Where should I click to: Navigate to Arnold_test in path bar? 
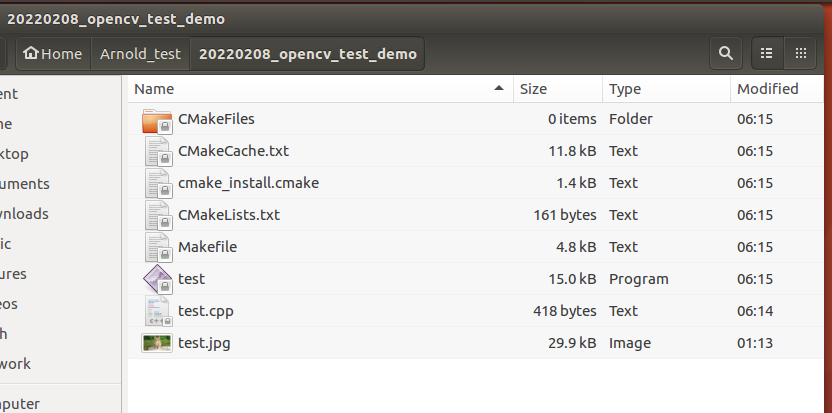point(140,54)
